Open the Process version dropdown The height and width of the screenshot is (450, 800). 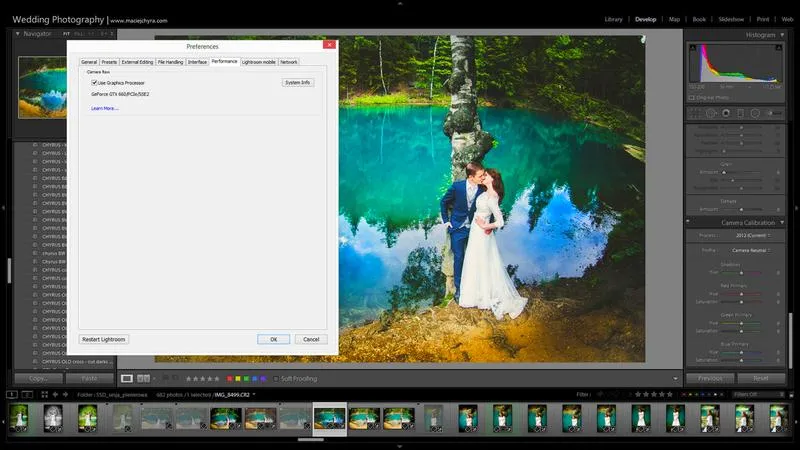pos(753,236)
